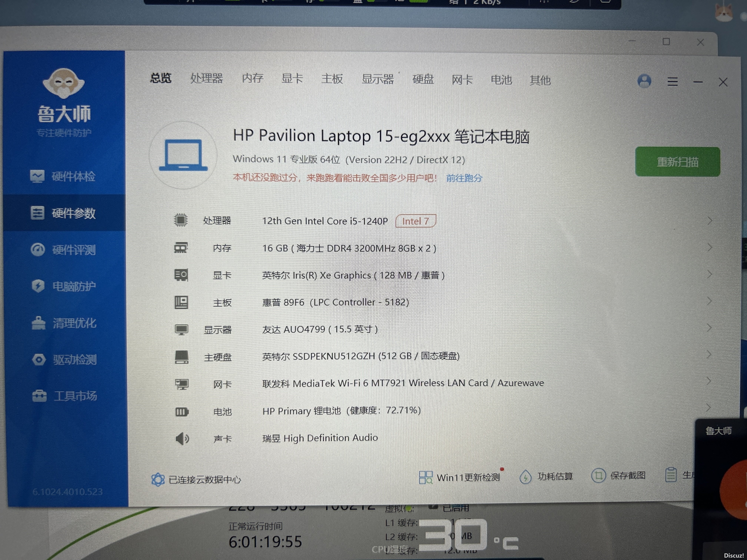Switch to the 硬盘 tab
Image resolution: width=747 pixels, height=560 pixels.
pos(423,80)
